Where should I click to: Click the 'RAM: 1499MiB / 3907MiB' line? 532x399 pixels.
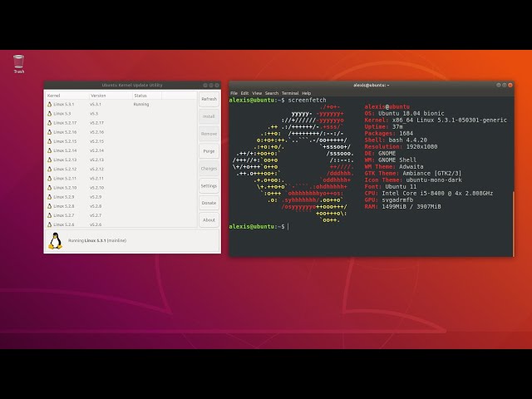[x=402, y=207]
